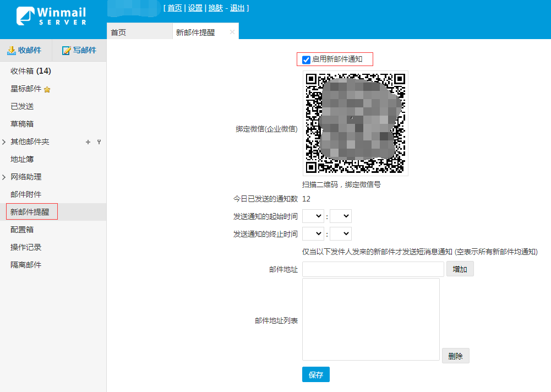Expand the 其他邮件夹 folder tree
Screen dimensions: 551x392
pos(4,141)
